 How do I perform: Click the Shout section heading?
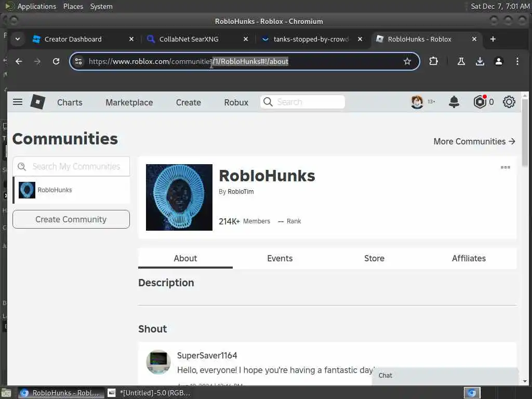152,329
